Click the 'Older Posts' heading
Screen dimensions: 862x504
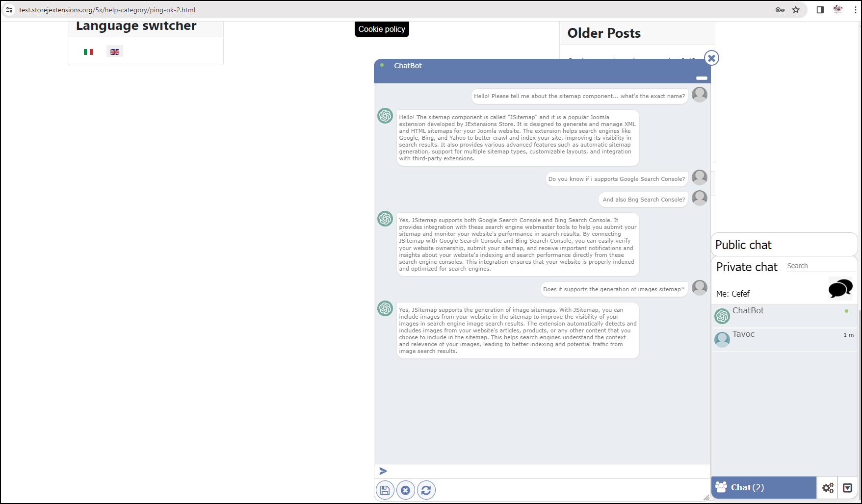(604, 33)
